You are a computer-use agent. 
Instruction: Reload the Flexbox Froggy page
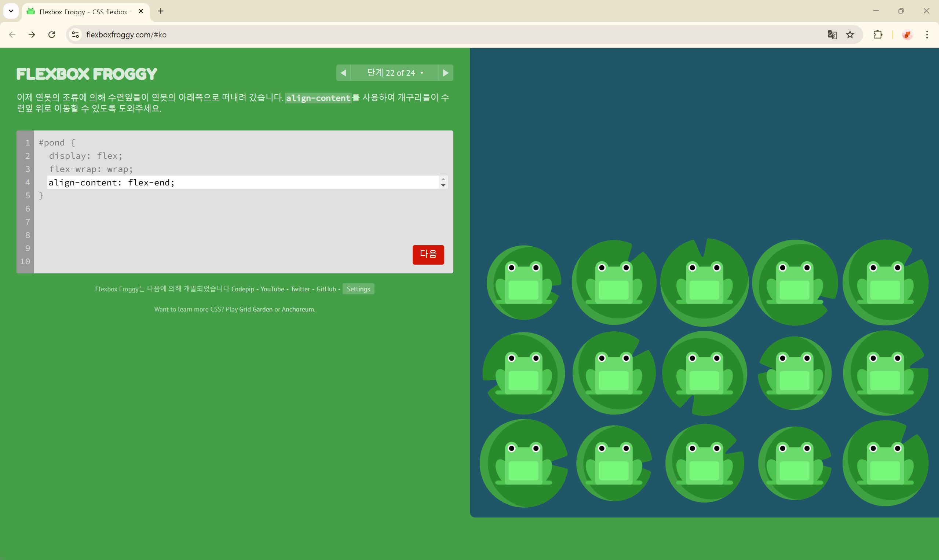click(52, 35)
